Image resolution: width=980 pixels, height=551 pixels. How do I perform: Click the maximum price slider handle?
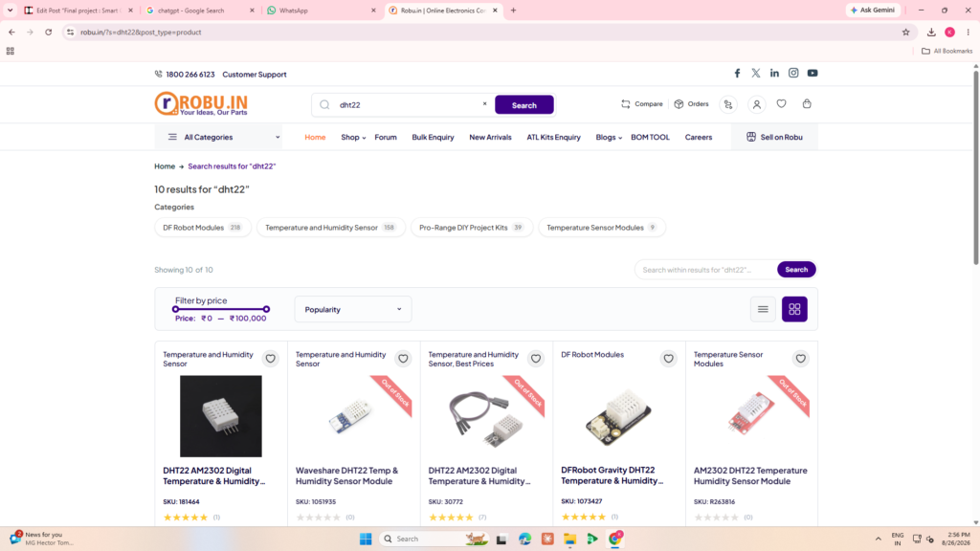pos(266,309)
